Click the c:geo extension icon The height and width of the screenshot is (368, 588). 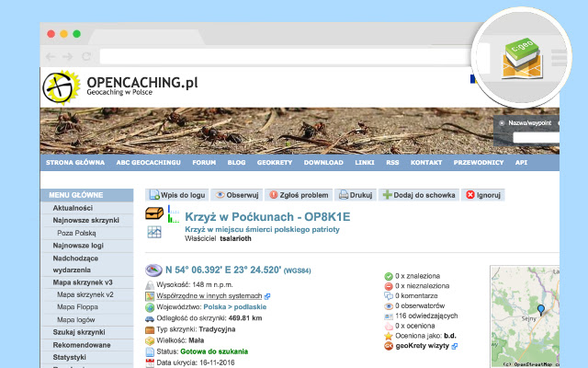[522, 57]
